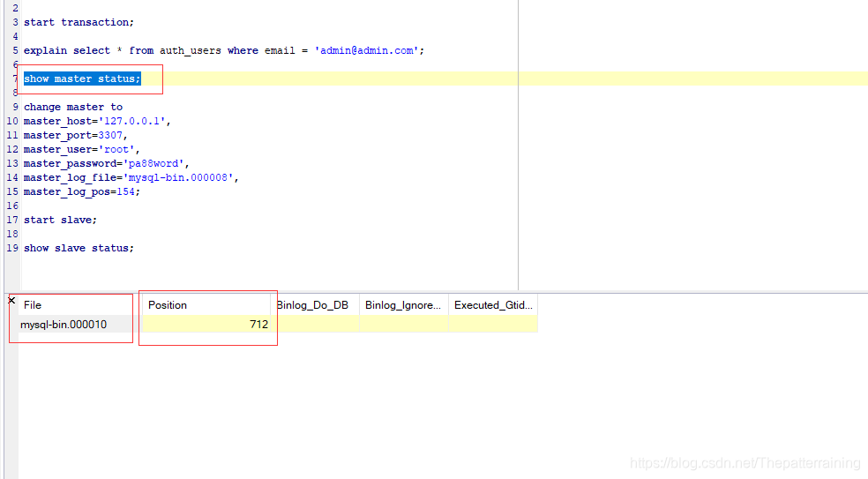The image size is (868, 479).
Task: Click the empty Binlog_Do_DB result cell
Action: (315, 324)
